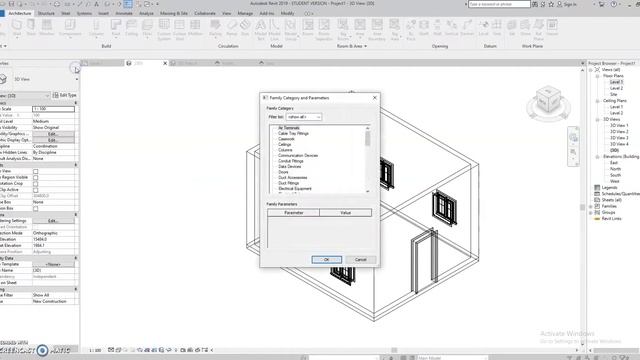Click the Shaft opening tool

[424, 27]
